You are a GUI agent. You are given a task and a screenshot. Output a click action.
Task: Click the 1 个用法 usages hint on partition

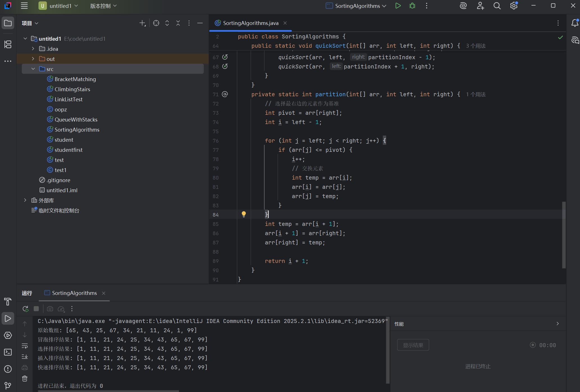click(476, 94)
